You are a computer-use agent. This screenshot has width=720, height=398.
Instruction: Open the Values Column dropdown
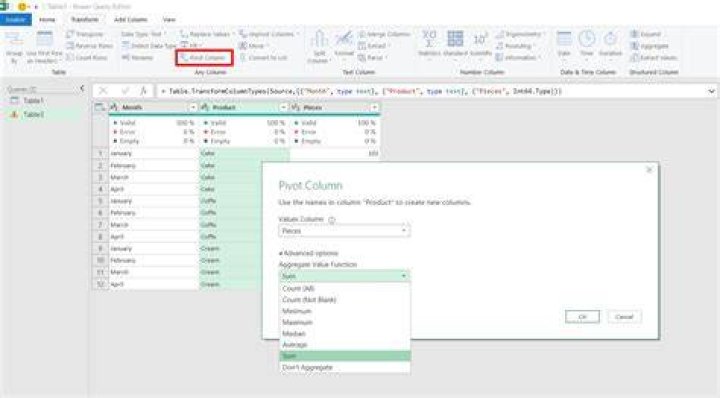(x=344, y=231)
